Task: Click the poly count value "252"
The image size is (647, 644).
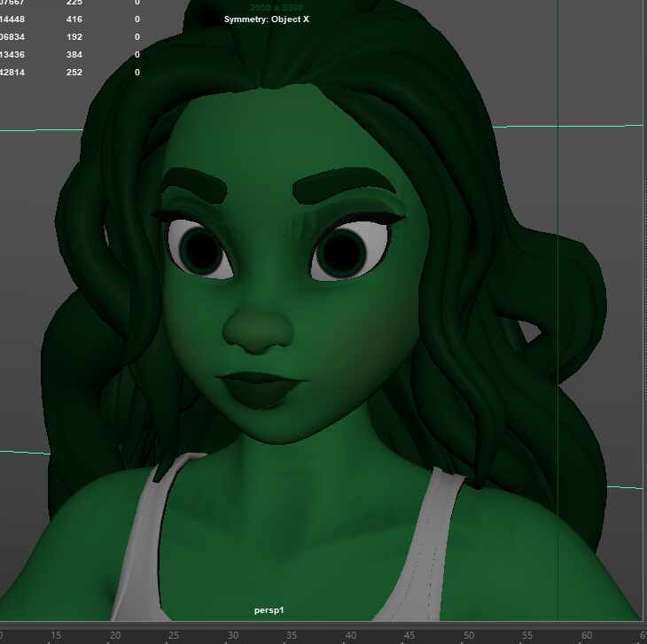Action: (74, 72)
